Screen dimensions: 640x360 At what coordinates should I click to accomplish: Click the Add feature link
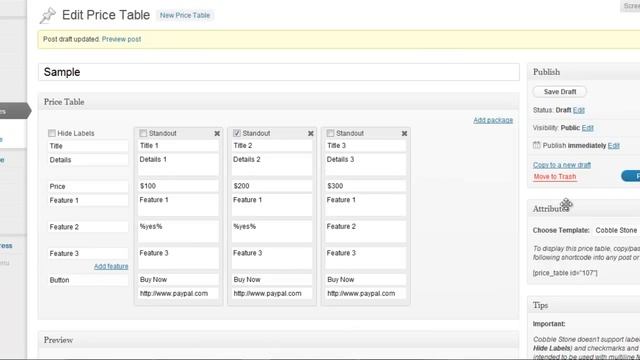click(111, 267)
